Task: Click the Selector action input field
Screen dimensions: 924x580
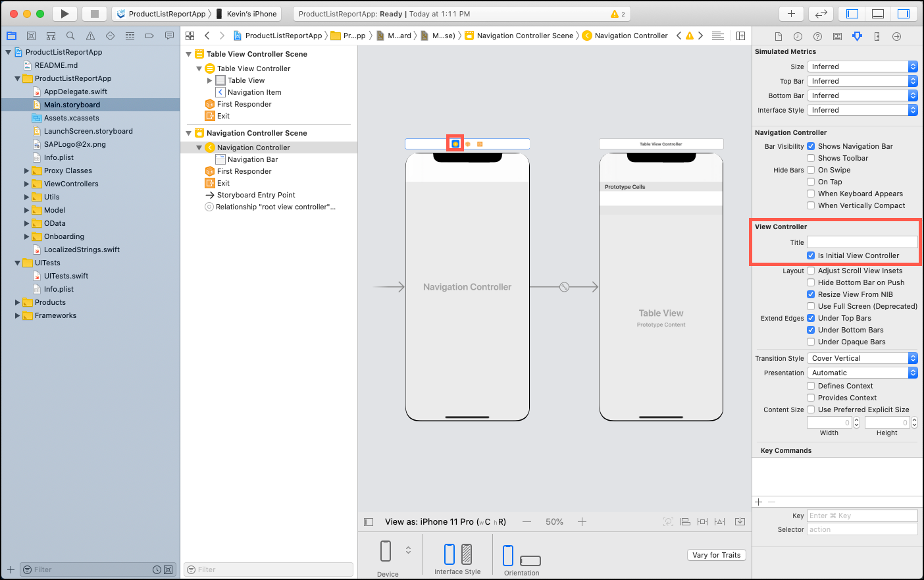Action: tap(862, 529)
